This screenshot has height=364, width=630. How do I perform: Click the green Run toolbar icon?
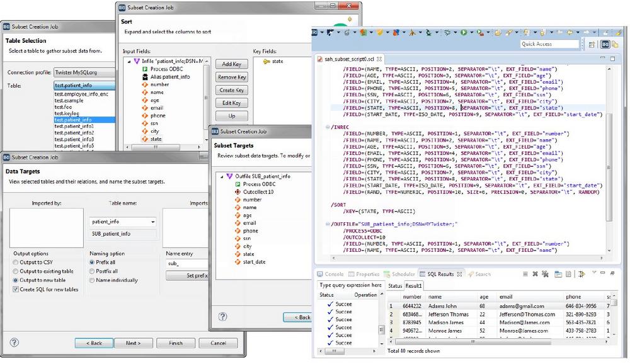pos(463,32)
